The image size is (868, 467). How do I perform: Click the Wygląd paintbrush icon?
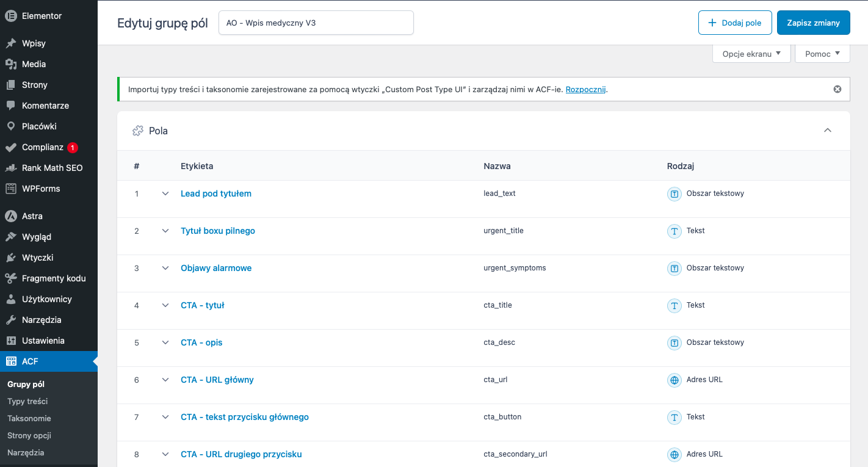click(10, 237)
